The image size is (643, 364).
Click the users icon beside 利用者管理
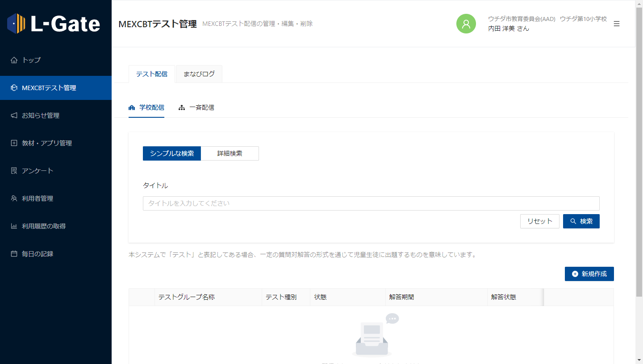point(14,199)
